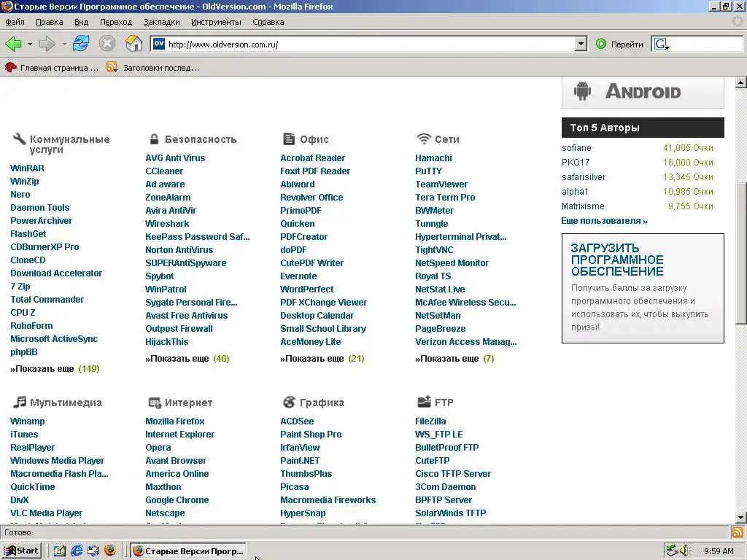Click the vertical scrollbar up arrow

[740, 82]
